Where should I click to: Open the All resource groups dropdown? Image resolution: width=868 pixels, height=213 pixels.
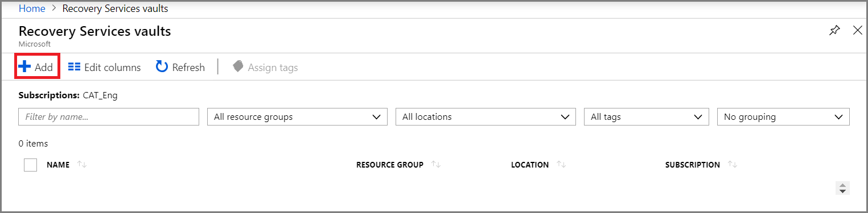[x=297, y=116]
